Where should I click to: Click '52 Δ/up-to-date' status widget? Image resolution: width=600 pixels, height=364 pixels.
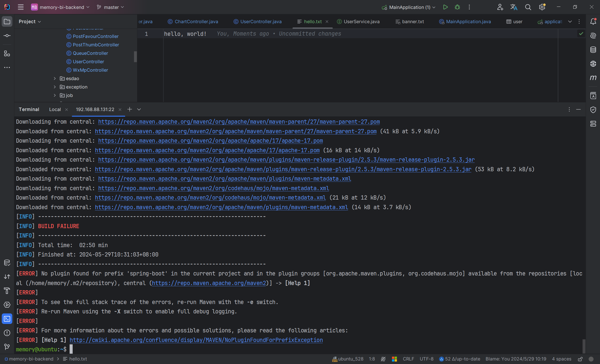tap(460, 359)
